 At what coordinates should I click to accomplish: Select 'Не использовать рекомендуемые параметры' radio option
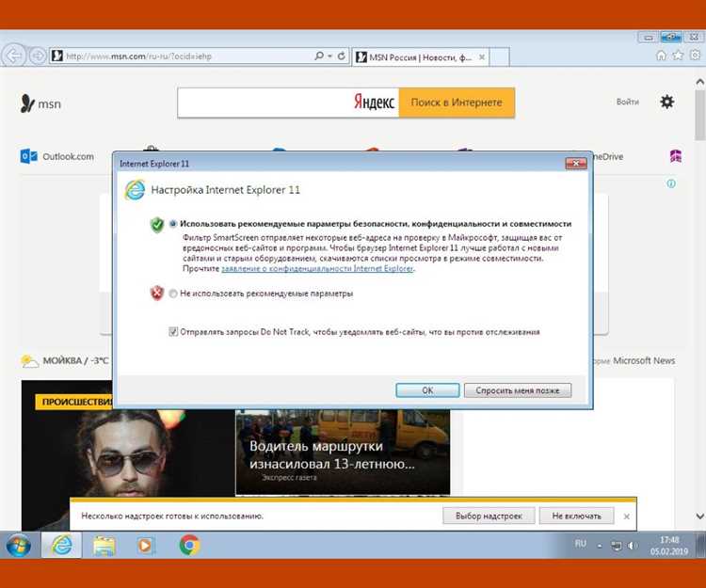172,294
